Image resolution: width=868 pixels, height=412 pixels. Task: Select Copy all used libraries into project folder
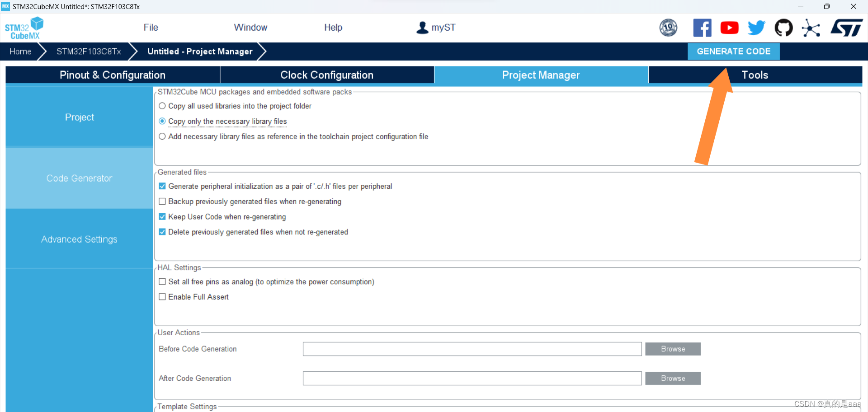pyautogui.click(x=162, y=106)
